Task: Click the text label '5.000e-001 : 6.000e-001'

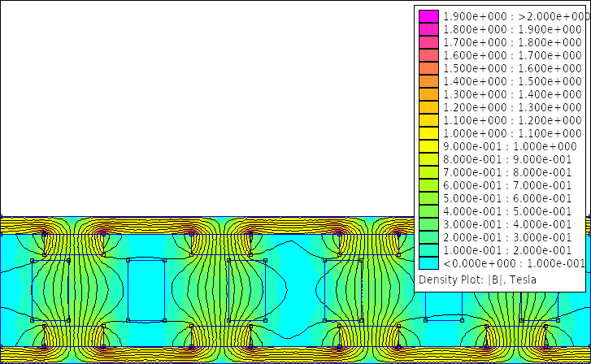Action: 507,198
